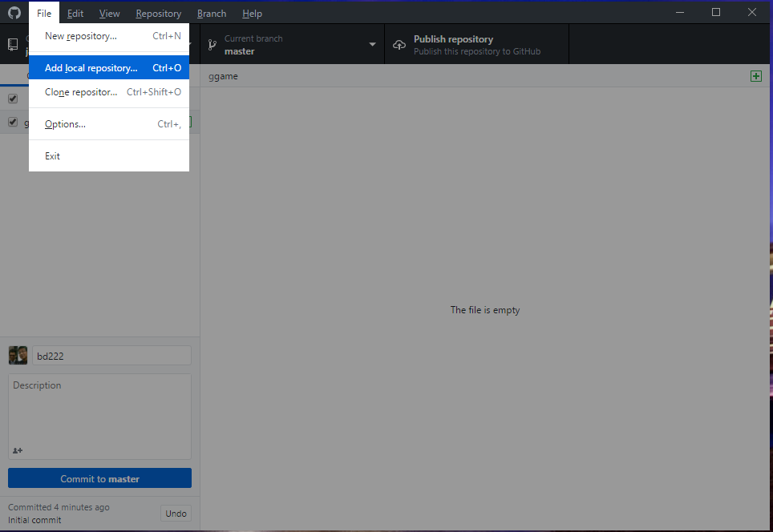
Task: Click the repository icon in the toolbar
Action: pyautogui.click(x=14, y=45)
